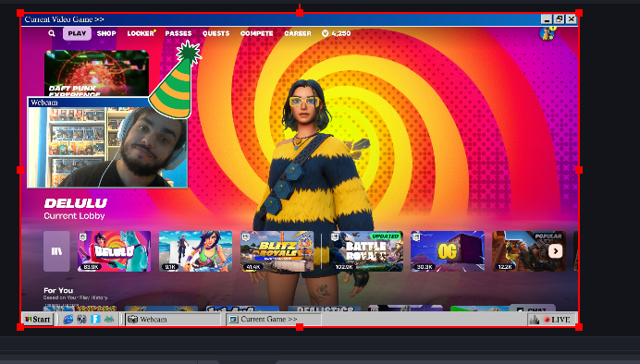
Task: Click the V-Bucks balance 4,250
Action: (336, 33)
